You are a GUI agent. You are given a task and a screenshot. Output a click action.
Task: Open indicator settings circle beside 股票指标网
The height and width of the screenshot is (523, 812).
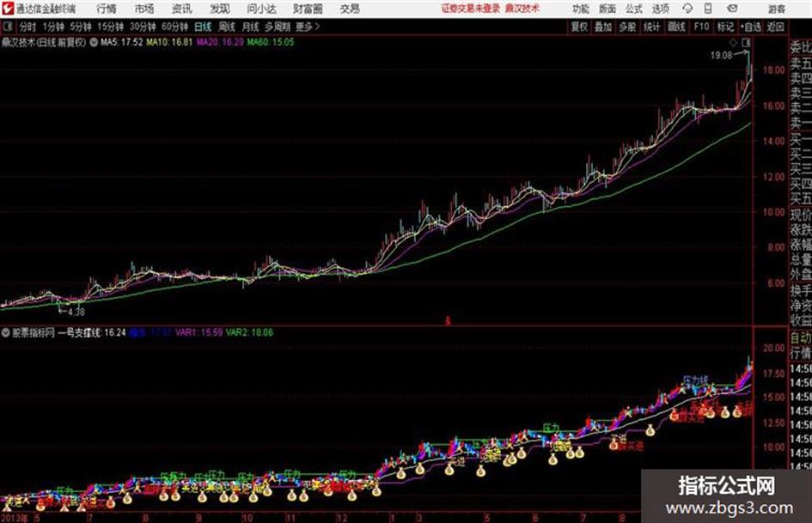tap(6, 332)
